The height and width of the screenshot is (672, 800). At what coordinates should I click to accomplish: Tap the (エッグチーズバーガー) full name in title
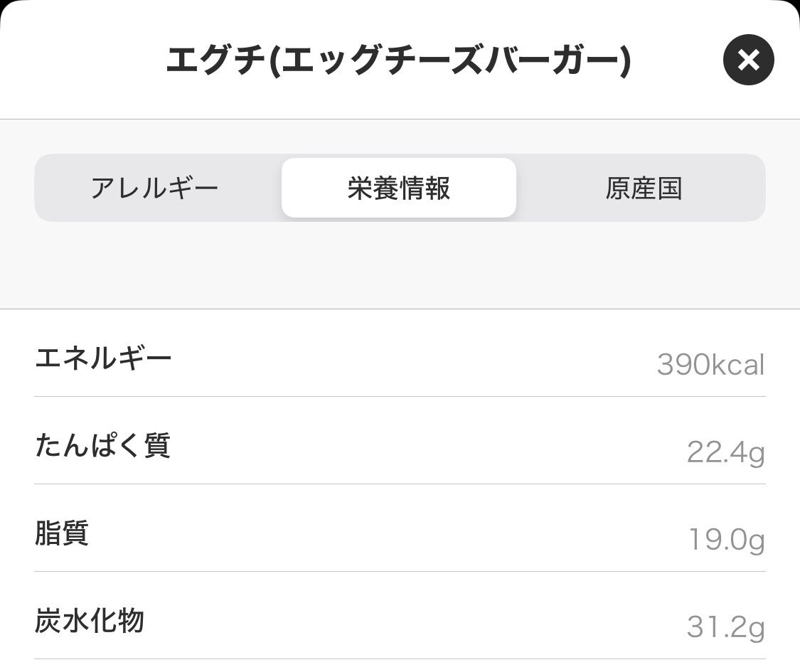tap(450, 61)
